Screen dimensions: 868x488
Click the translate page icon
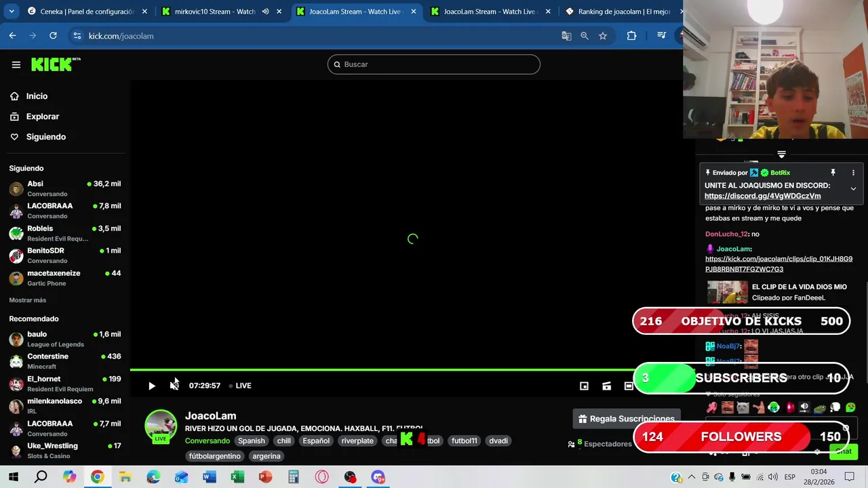coord(566,36)
